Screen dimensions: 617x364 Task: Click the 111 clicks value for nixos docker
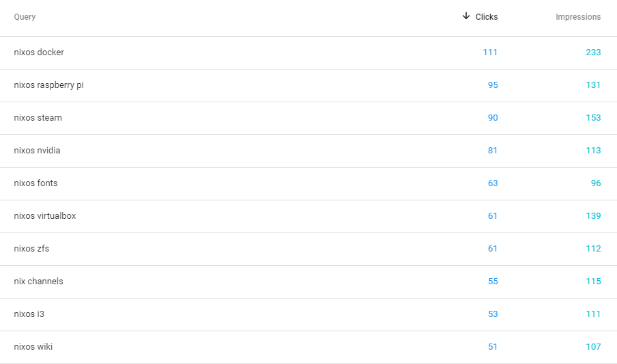490,52
